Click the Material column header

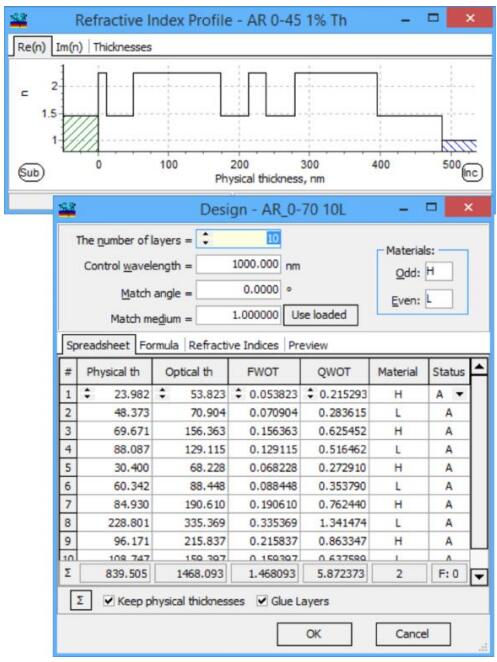tap(399, 372)
